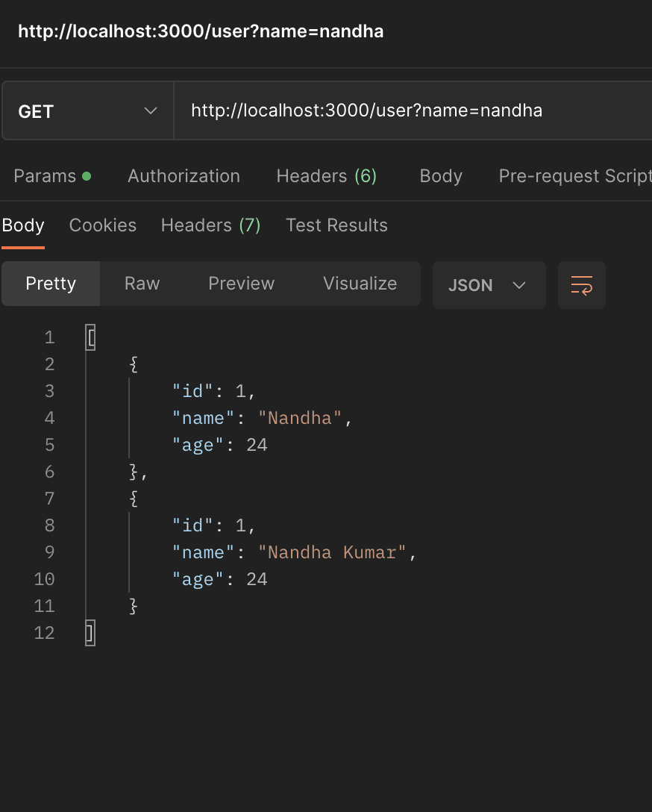Toggle the word wrap icon
The width and height of the screenshot is (652, 812).
582,285
